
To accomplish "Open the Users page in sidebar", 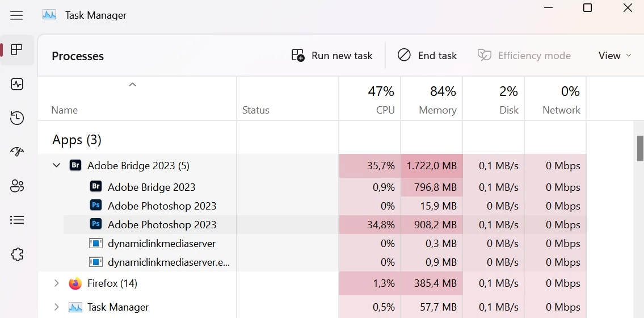I will pyautogui.click(x=16, y=186).
